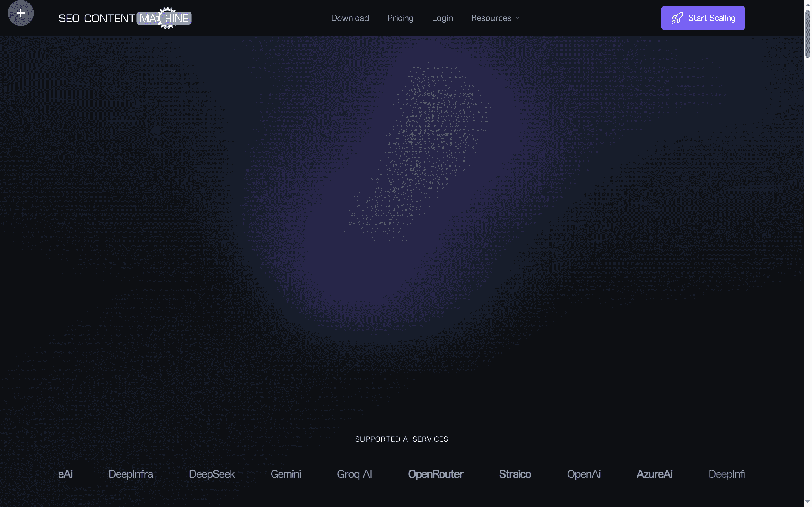Select OpenAi from supported AI services
Image resolution: width=812 pixels, height=507 pixels.
tap(584, 474)
